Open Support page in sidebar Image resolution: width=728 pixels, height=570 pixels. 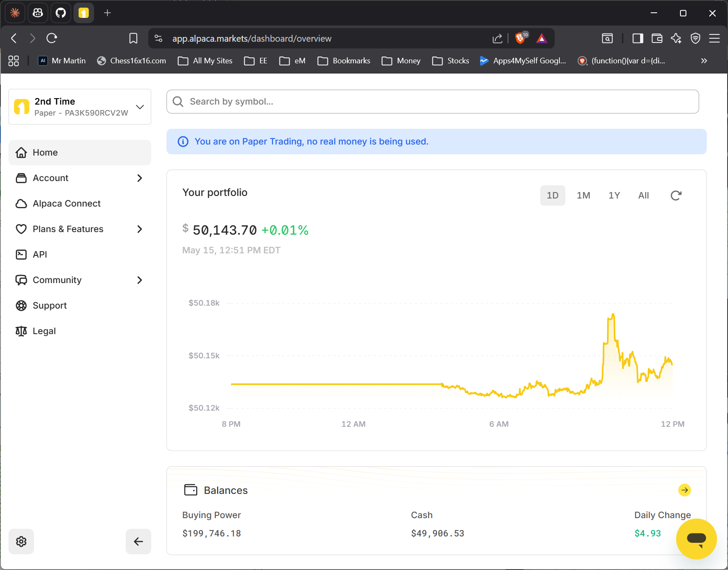(x=80, y=306)
